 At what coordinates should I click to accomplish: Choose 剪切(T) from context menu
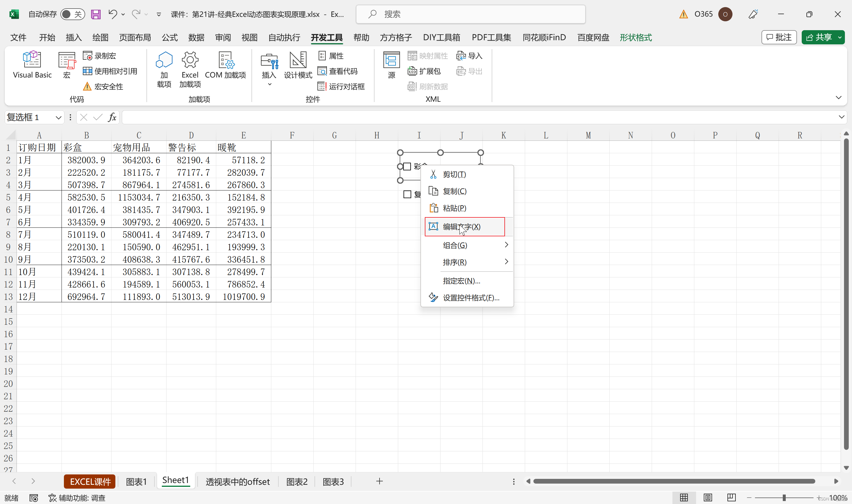467,174
